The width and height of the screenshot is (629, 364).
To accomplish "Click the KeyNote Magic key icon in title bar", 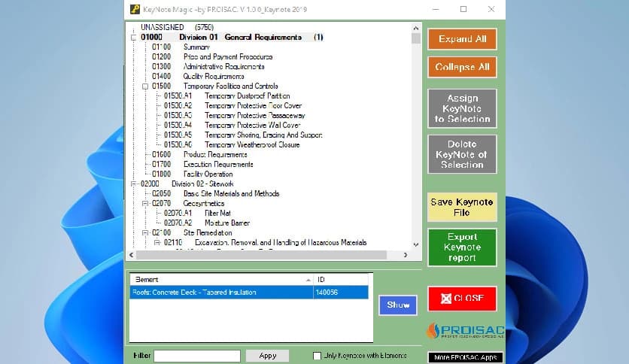I will [x=135, y=9].
